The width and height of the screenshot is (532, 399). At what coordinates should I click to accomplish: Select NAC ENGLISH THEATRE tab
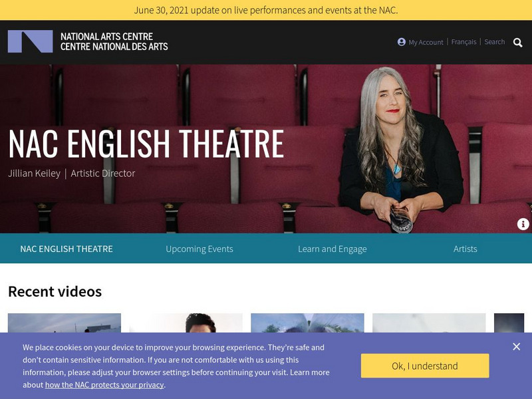pyautogui.click(x=66, y=249)
